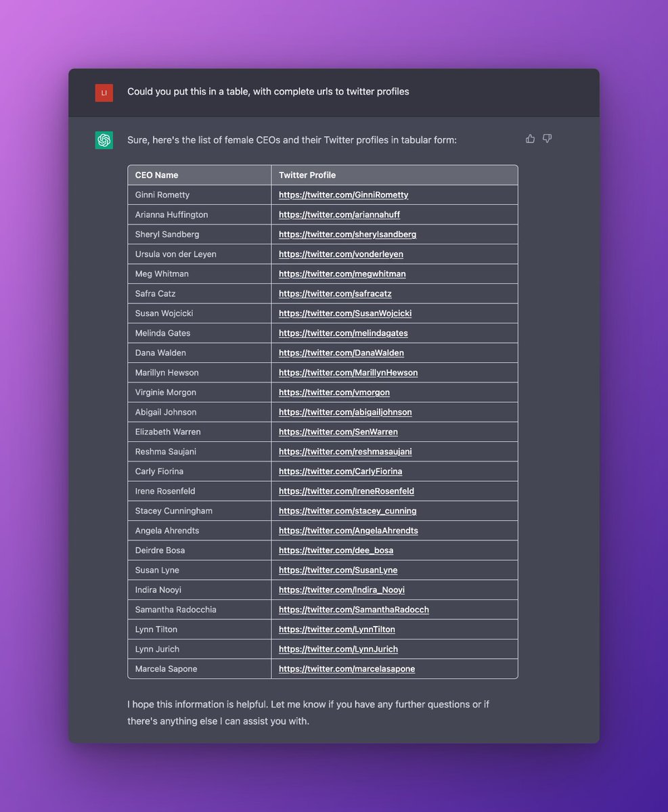This screenshot has height=812, width=668.
Task: Open the CarlyFiorina Twitter link
Action: (340, 471)
